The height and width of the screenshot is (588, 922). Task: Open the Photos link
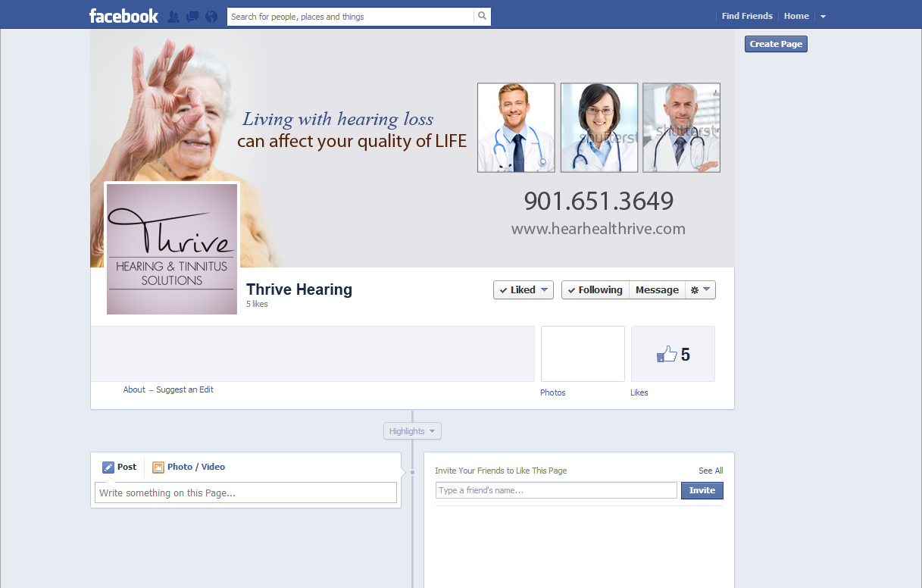coord(553,393)
